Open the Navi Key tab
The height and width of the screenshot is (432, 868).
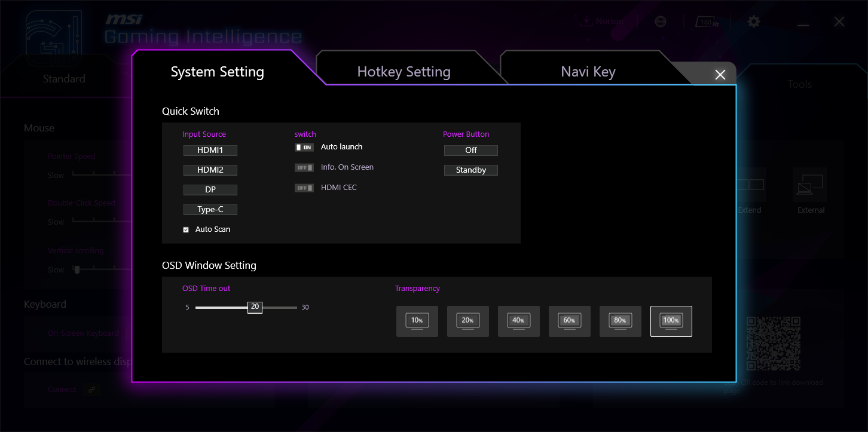tap(588, 72)
